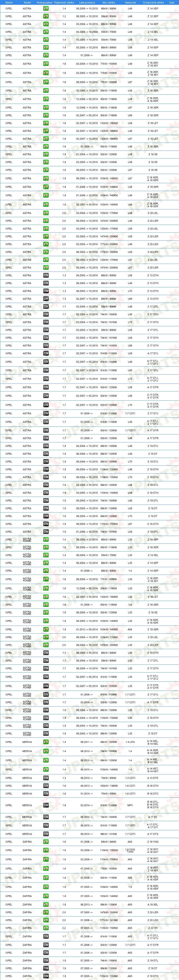179x980 pixels.
Task: Click the Oznaczenie silnika column header
Action: pos(153,2)
